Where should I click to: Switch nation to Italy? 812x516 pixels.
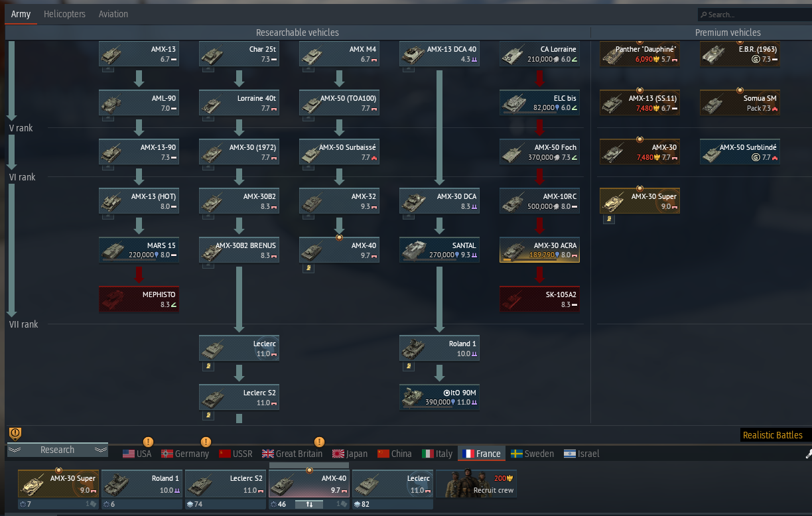(438, 454)
